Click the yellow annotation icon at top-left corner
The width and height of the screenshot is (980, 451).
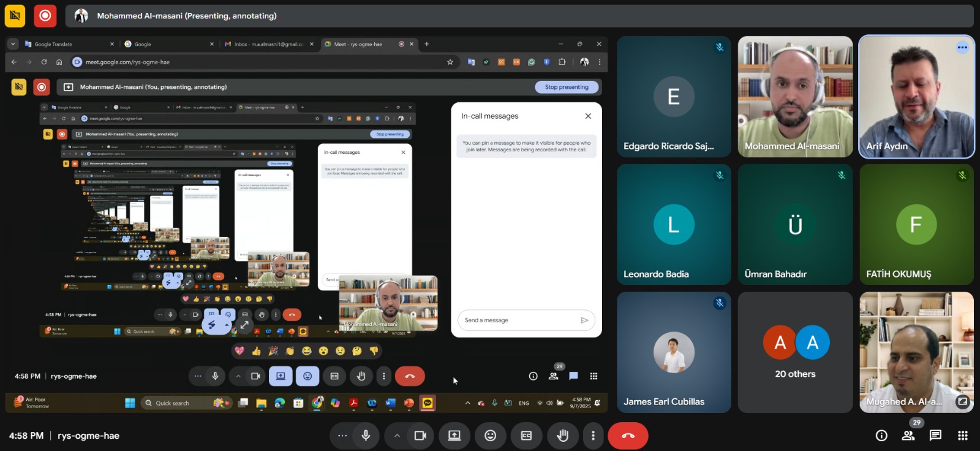15,16
